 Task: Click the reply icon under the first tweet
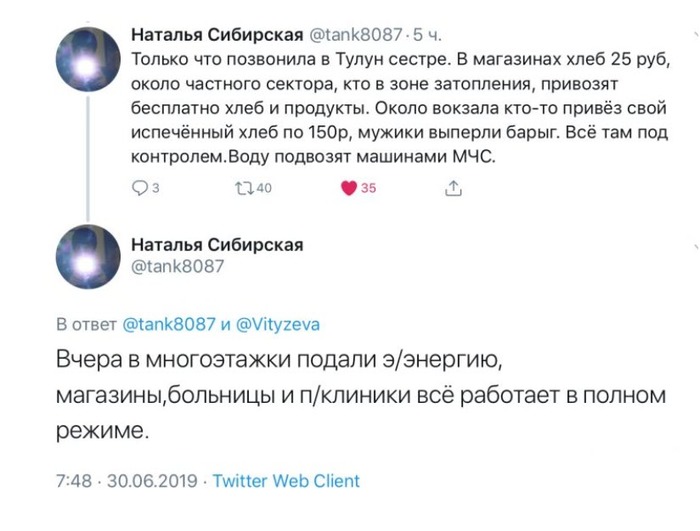[139, 186]
